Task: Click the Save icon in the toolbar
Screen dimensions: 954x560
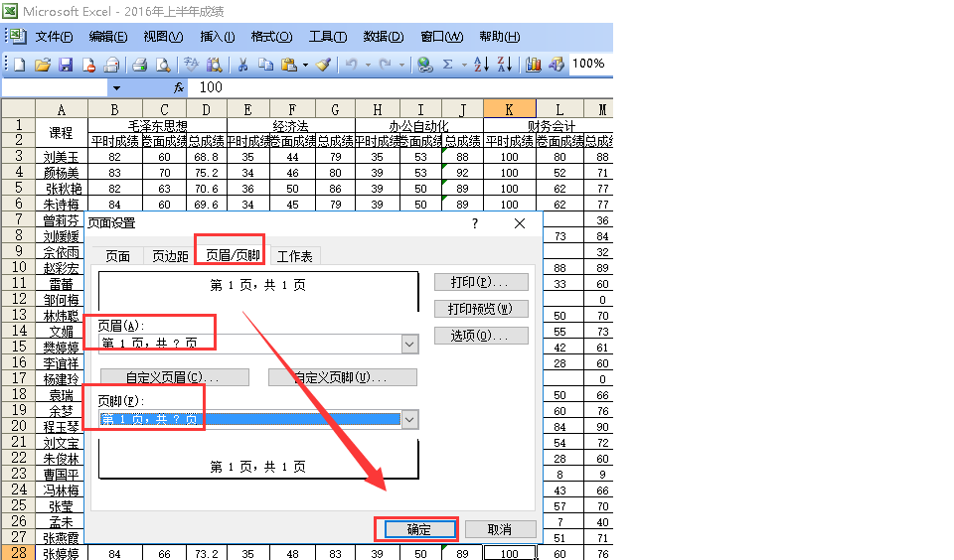Action: tap(66, 65)
